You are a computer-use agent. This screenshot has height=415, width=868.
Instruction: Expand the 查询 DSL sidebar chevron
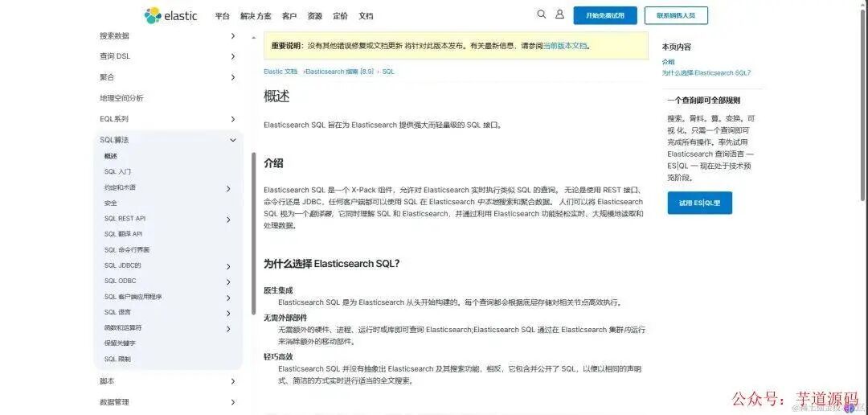pos(232,56)
